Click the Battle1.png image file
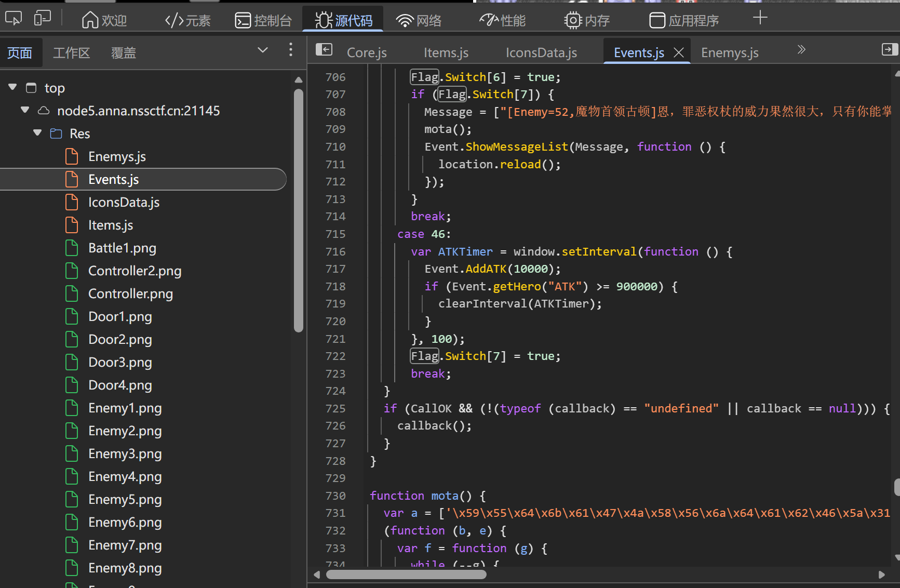Viewport: 900px width, 588px height. 122,248
